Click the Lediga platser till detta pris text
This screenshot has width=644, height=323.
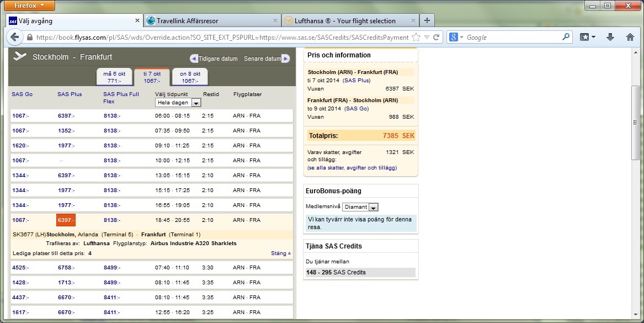pyautogui.click(x=52, y=253)
